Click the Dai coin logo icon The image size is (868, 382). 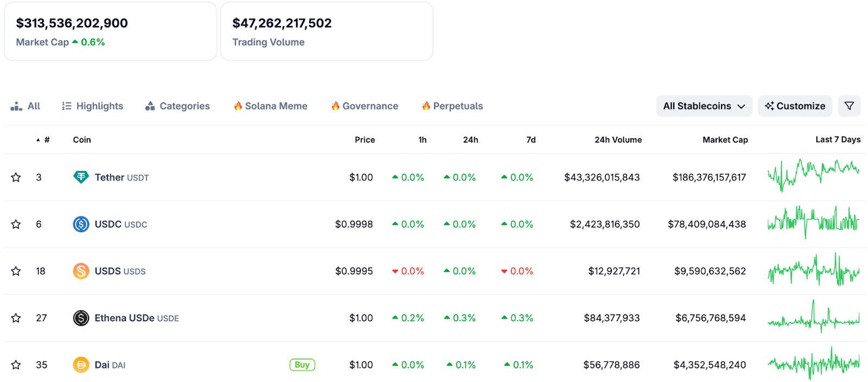point(81,365)
